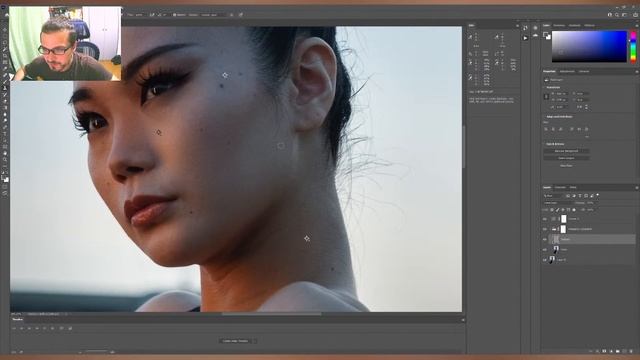Screen dimensions: 640x360
Task: Open the search icon at top right
Action: click(617, 15)
